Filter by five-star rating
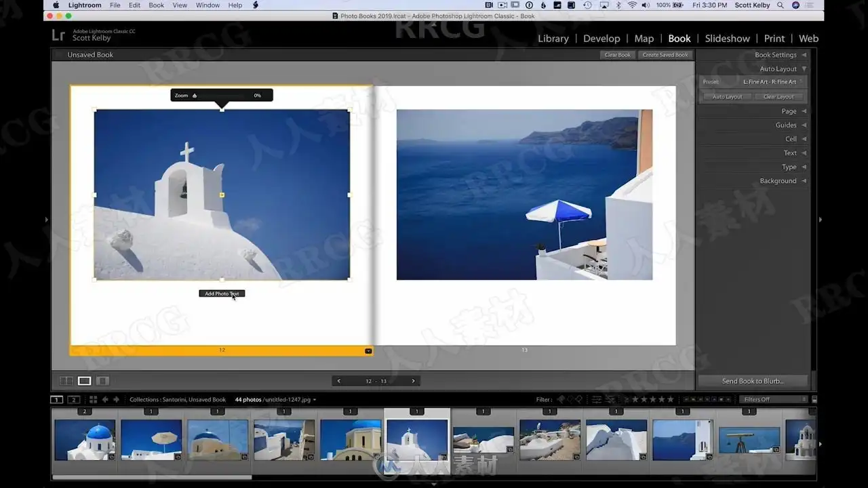868x488 pixels. (x=671, y=399)
